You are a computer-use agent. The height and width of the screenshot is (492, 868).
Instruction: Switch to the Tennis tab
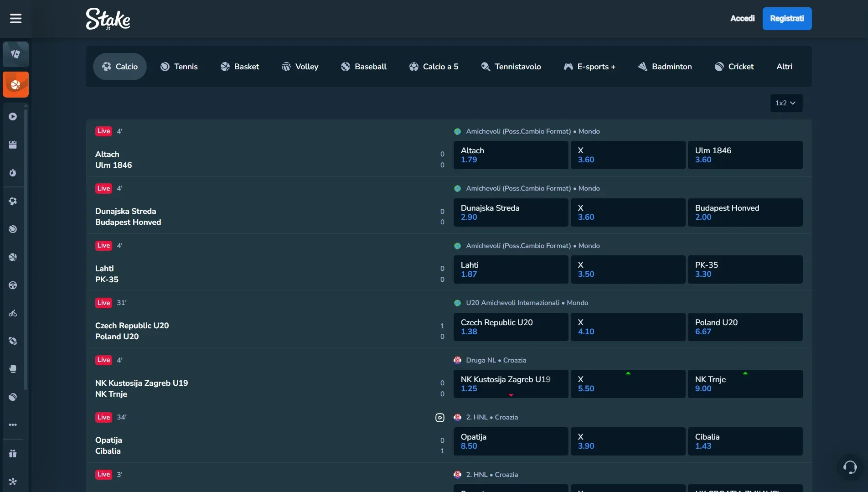point(180,67)
